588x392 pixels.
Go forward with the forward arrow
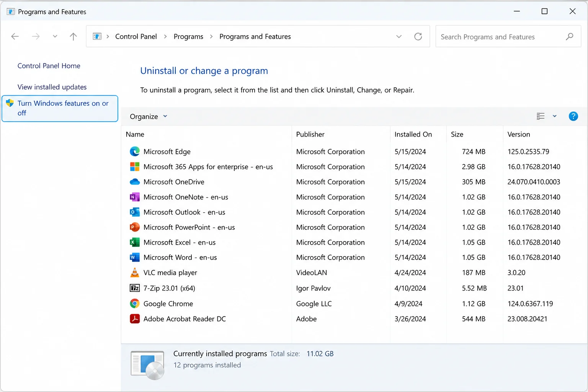click(x=36, y=36)
